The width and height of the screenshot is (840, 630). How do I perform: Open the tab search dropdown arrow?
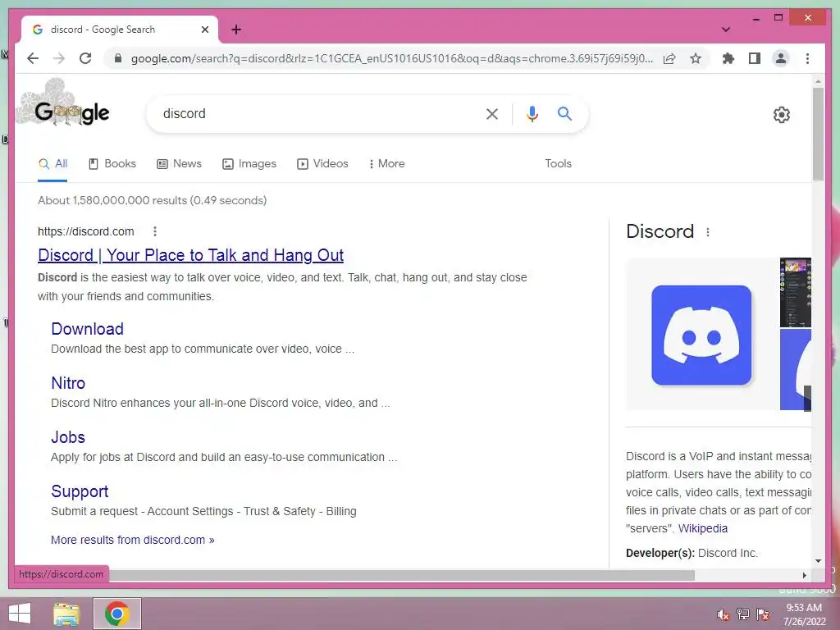coord(726,30)
